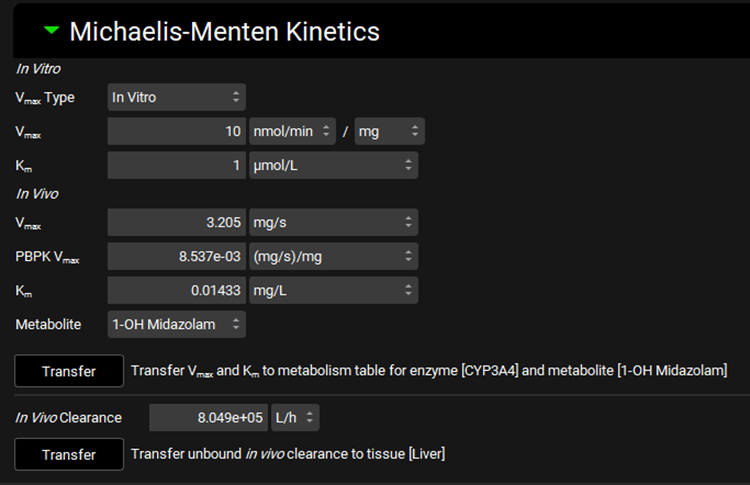Open the (mg/s)/mg unit dropdown
Viewport: 750px width, 485px height.
coord(332,256)
